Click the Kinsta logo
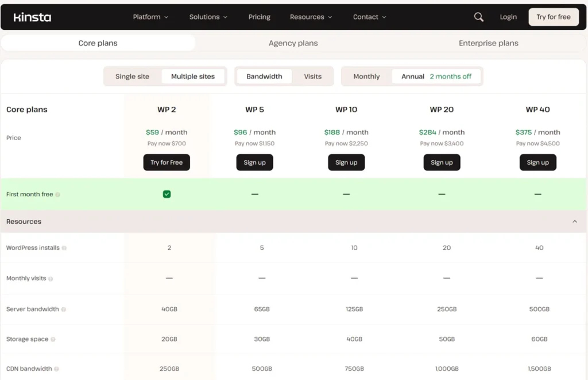 32,17
